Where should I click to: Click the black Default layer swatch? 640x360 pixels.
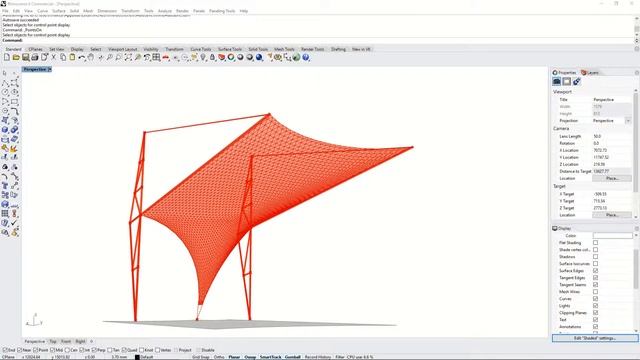(137, 357)
